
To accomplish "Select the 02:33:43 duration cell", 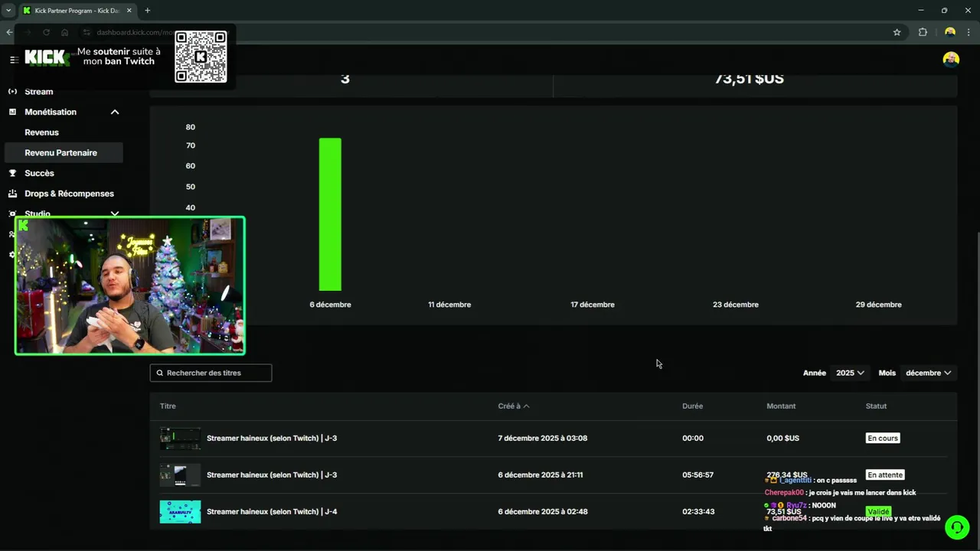I will click(698, 512).
